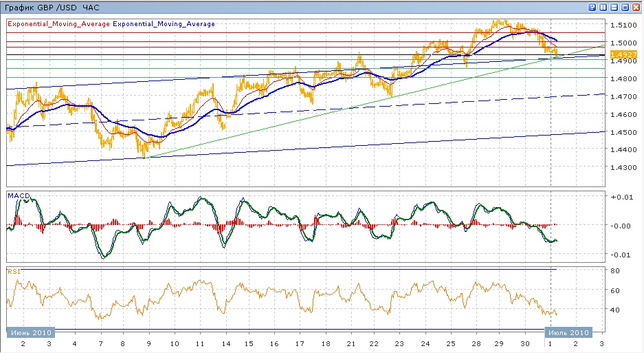Image resolution: width=644 pixels, height=353 pixels.
Task: Click the 1.5100 price axis label
Action: [x=623, y=25]
